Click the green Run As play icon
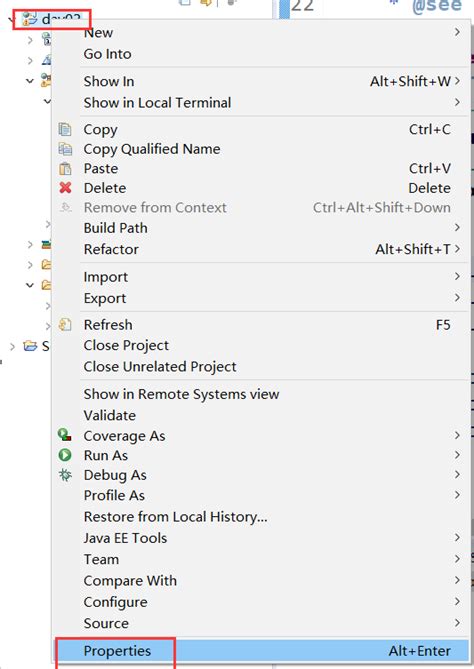This screenshot has height=669, width=474. [65, 455]
